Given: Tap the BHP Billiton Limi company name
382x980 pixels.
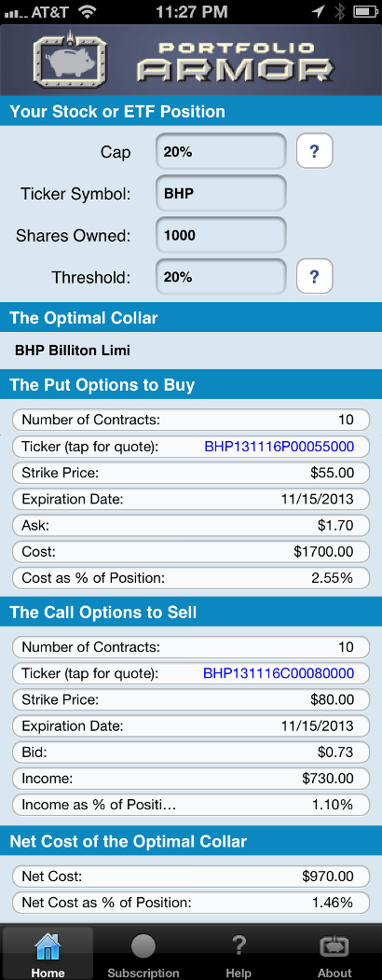Looking at the screenshot, I should [x=73, y=351].
